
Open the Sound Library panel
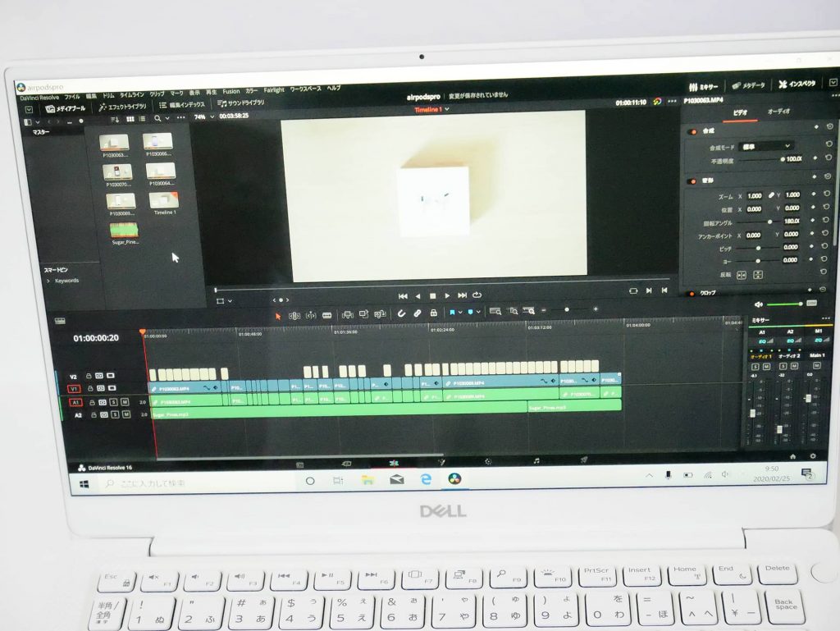pyautogui.click(x=241, y=103)
